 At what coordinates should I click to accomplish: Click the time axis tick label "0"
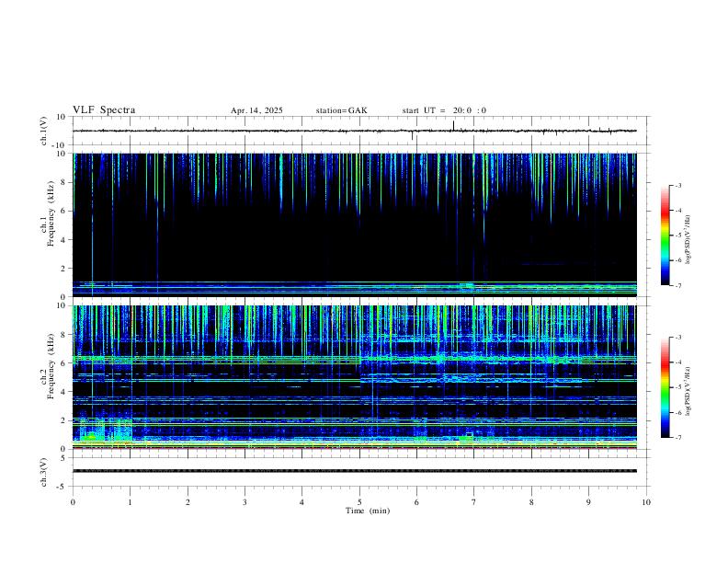[73, 502]
